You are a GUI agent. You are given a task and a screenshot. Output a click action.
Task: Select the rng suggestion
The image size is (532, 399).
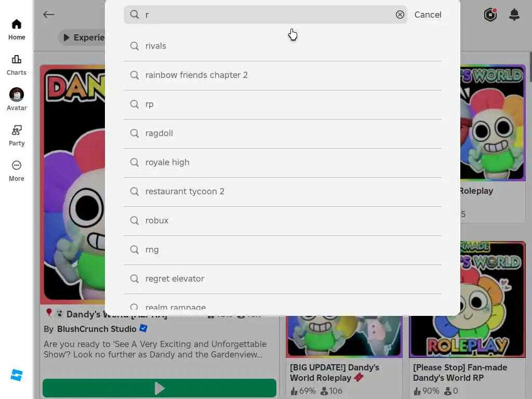pos(282,250)
